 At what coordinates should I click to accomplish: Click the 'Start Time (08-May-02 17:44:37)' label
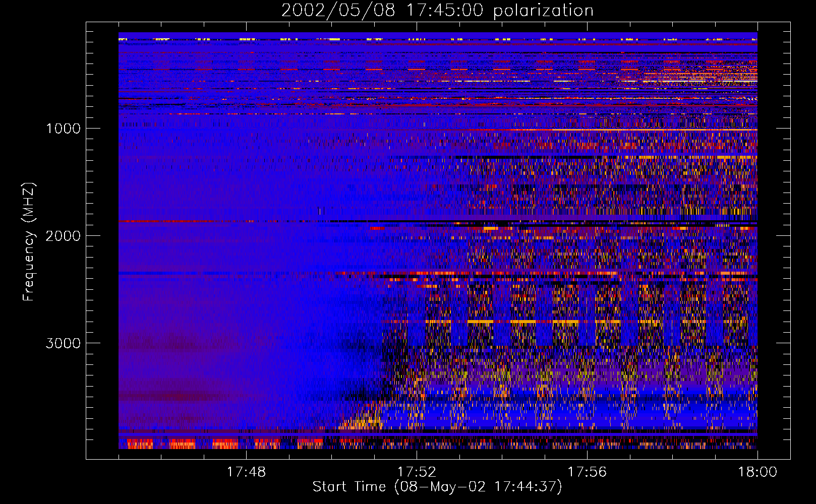[437, 487]
